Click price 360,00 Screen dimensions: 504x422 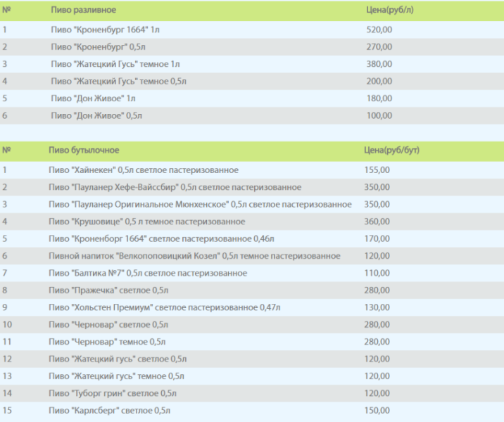[377, 222]
